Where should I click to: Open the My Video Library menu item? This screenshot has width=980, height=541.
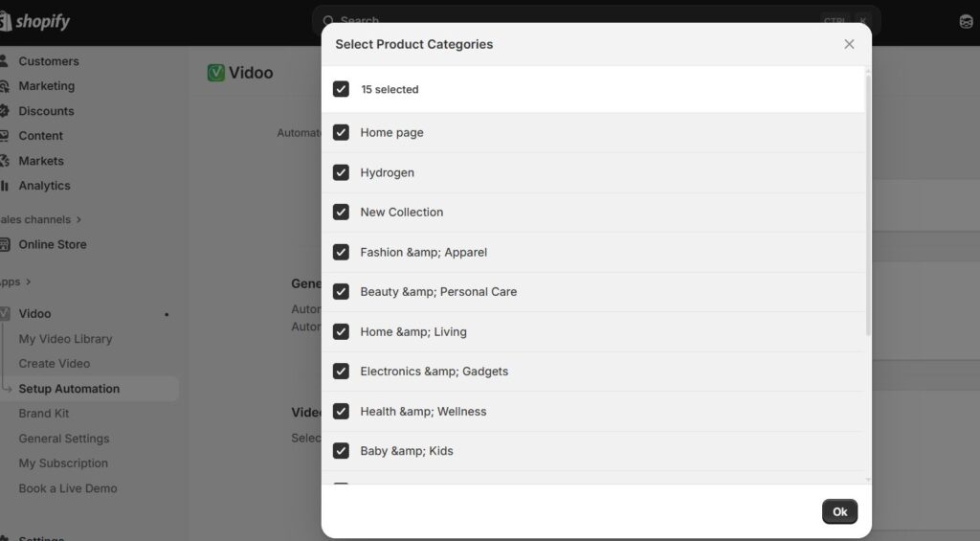pos(65,339)
